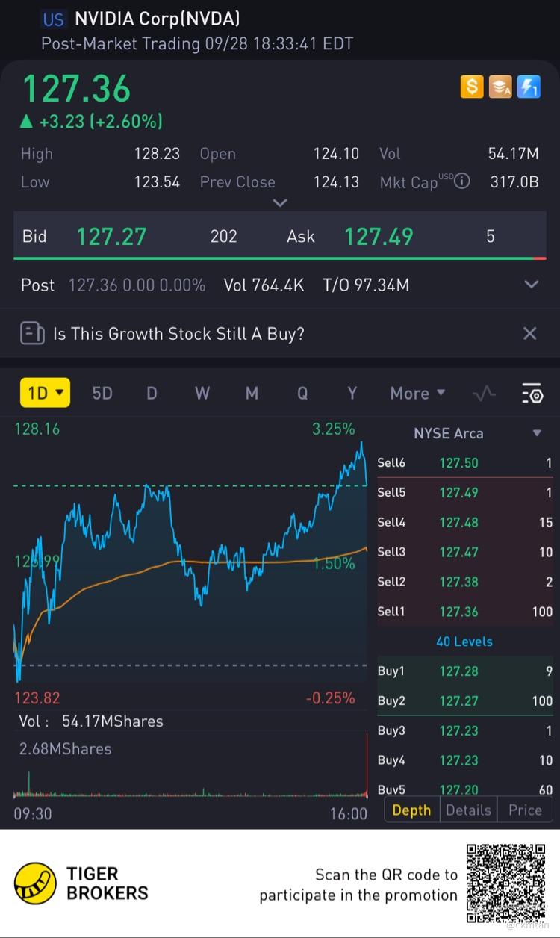Switch to the Details tab
The height and width of the screenshot is (938, 560).
pyautogui.click(x=468, y=810)
